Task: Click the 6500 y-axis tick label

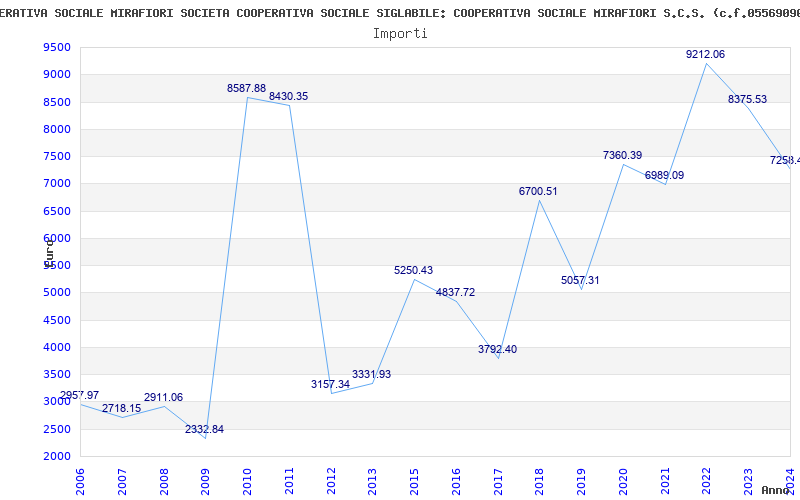Action: (x=57, y=211)
